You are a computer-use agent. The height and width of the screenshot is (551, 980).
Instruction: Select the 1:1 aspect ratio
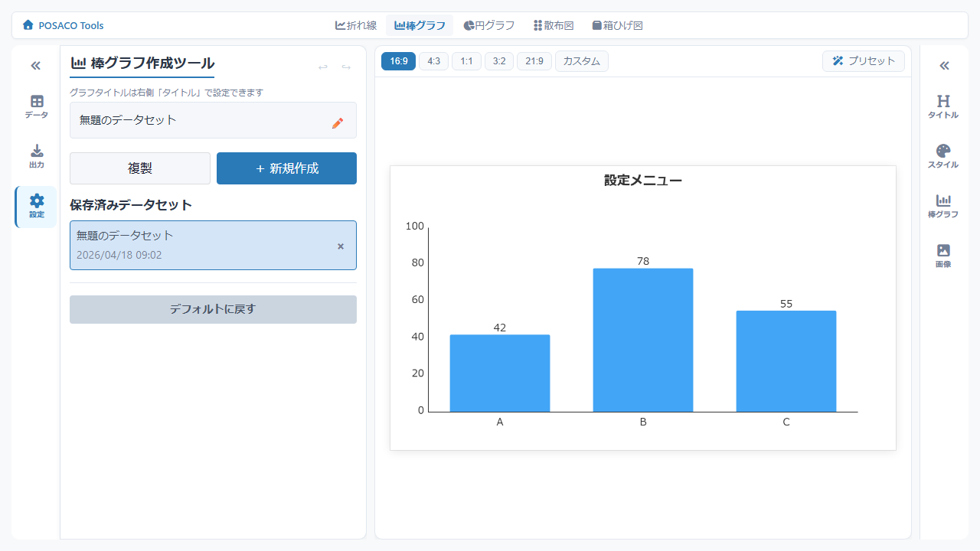coord(466,60)
